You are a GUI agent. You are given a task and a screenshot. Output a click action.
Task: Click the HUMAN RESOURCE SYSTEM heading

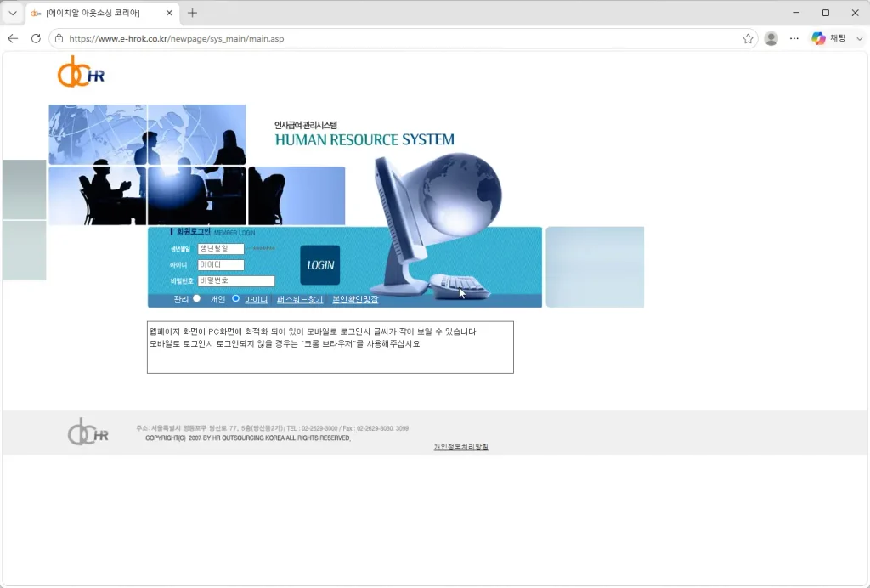coord(364,140)
